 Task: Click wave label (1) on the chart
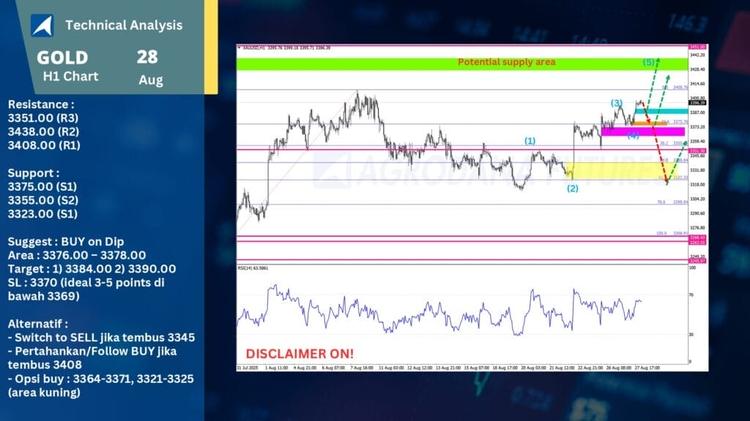(530, 141)
